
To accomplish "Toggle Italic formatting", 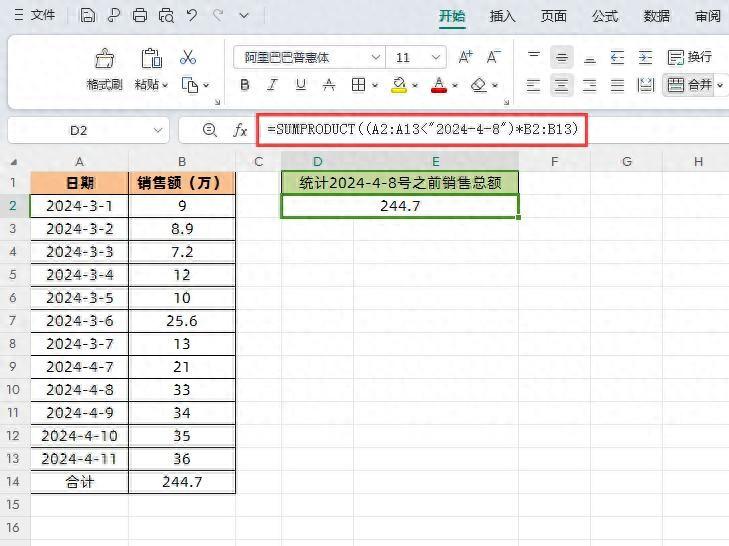I will [272, 85].
